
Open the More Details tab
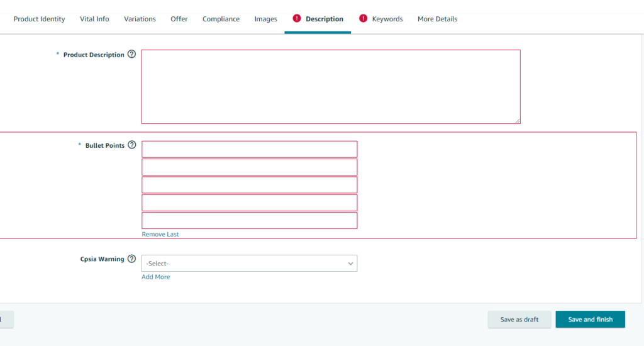point(437,19)
